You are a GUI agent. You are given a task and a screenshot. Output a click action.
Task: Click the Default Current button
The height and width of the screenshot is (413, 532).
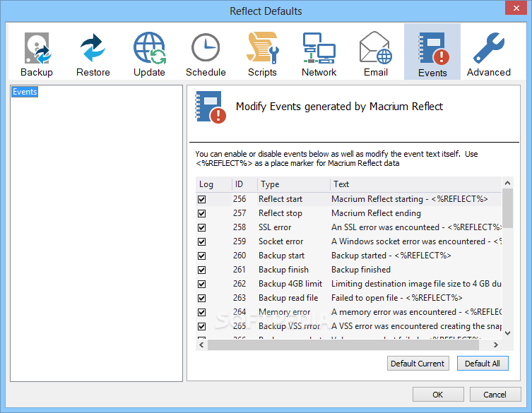pos(418,364)
